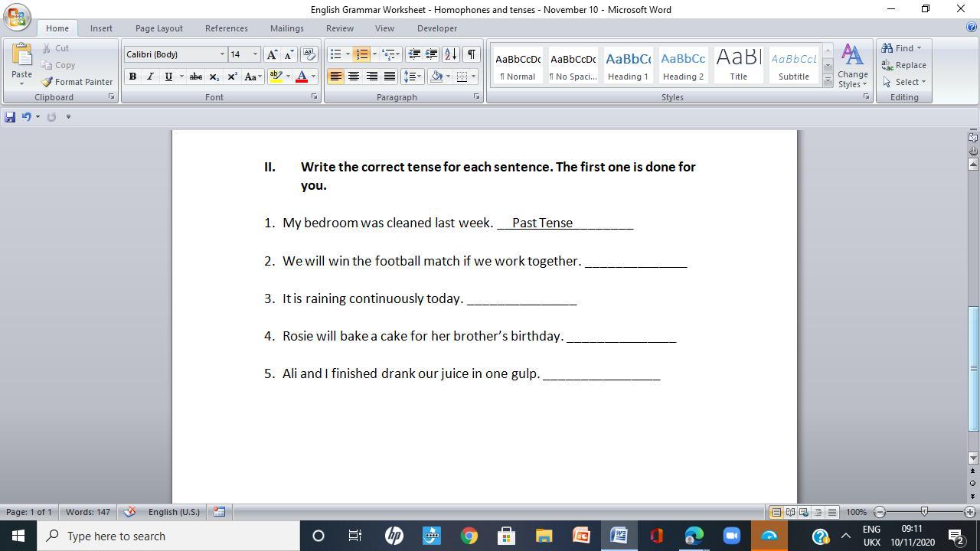Image resolution: width=980 pixels, height=551 pixels.
Task: Expand the Line Spacing dropdown
Action: tap(413, 77)
